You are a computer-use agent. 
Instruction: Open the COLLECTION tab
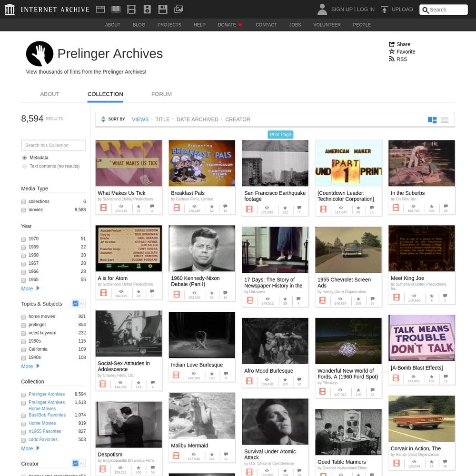pyautogui.click(x=105, y=94)
